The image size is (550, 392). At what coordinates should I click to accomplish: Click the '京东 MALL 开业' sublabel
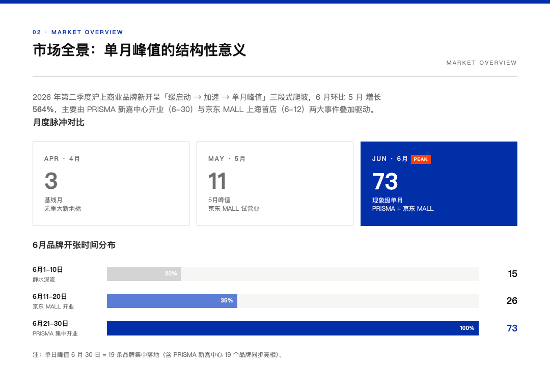(53, 306)
